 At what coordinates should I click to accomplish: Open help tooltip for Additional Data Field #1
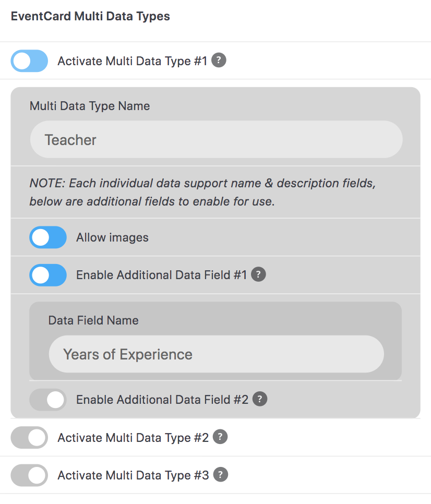258,274
